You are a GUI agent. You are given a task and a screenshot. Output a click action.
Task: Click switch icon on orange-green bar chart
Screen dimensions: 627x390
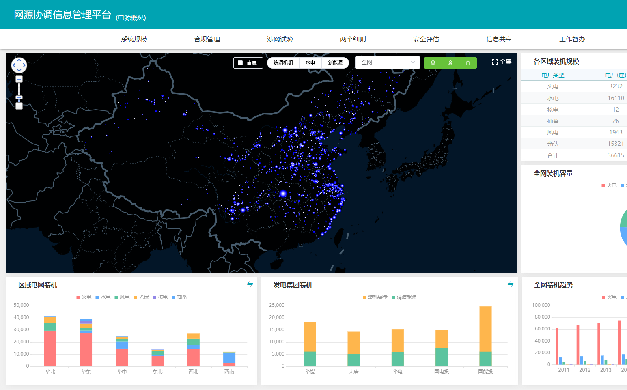tap(510, 284)
